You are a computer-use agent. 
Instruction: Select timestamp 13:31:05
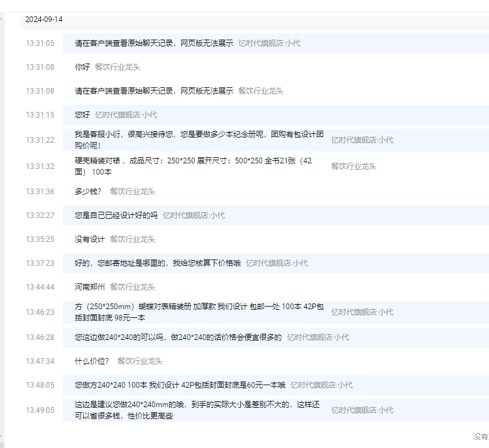click(x=40, y=43)
